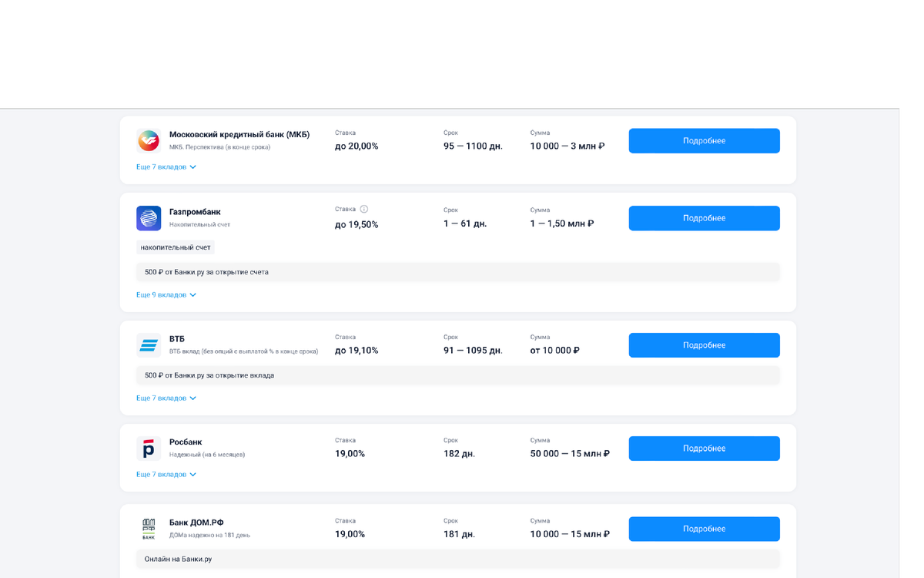Open the Росбанк bank title link
Screen dimensions: 924x578
point(186,442)
